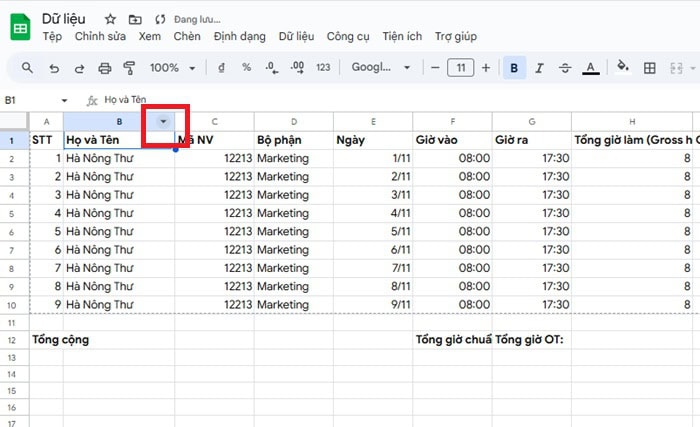Open the Định dạng menu
This screenshot has height=427, width=700.
point(240,37)
